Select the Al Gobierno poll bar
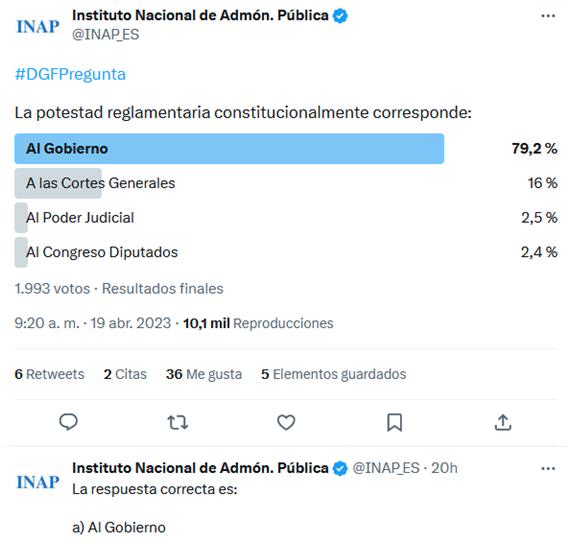This screenshot has height=544, width=571. click(x=229, y=149)
